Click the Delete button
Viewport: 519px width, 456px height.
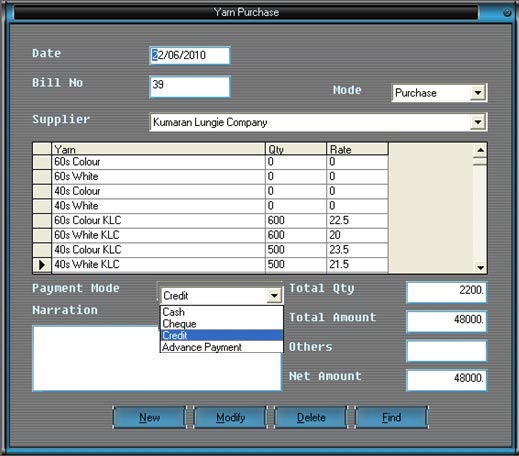pyautogui.click(x=311, y=417)
